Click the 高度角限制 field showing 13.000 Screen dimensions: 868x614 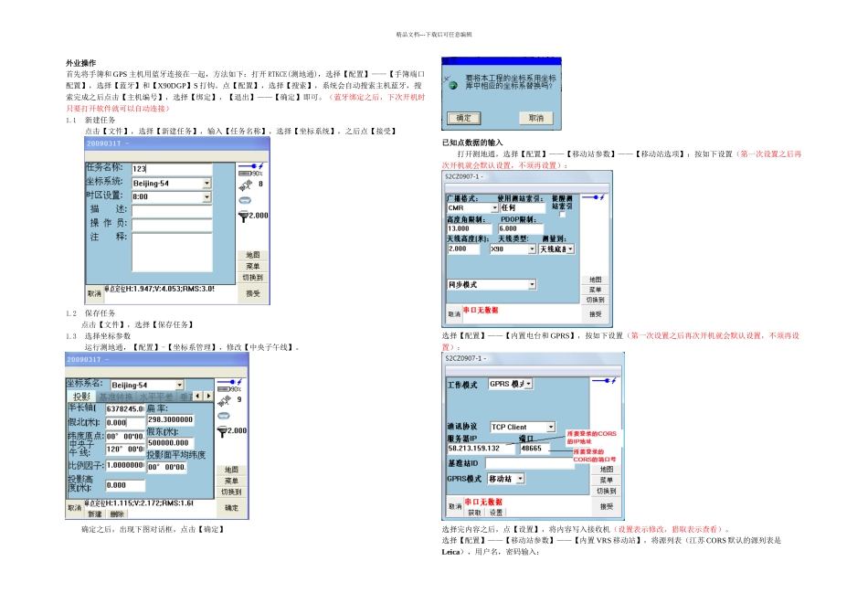coord(470,228)
